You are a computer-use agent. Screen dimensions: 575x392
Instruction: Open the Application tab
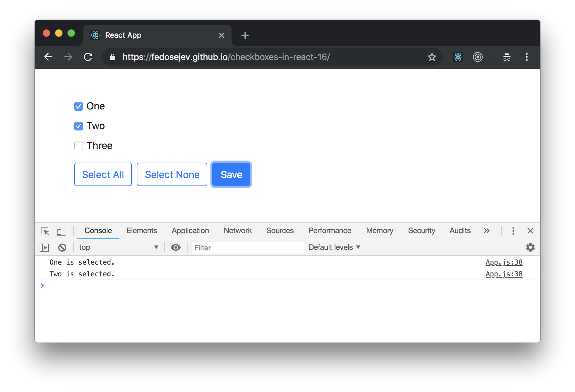click(x=191, y=231)
